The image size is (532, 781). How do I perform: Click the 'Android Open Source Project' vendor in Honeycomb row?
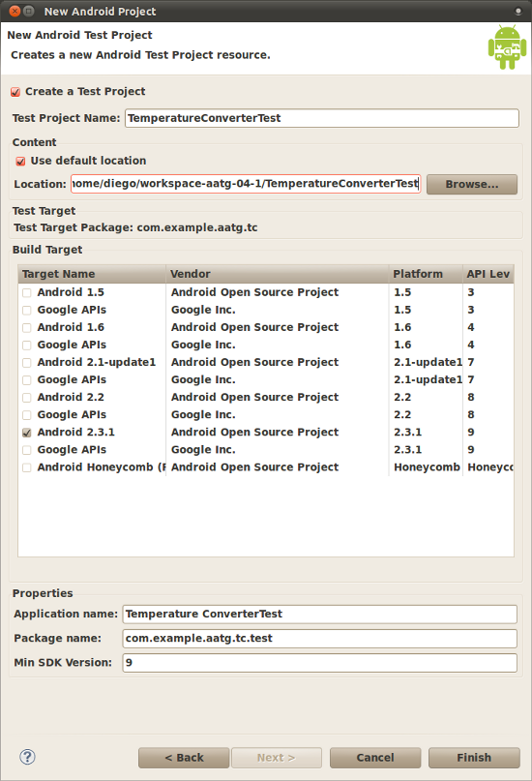coord(254,467)
